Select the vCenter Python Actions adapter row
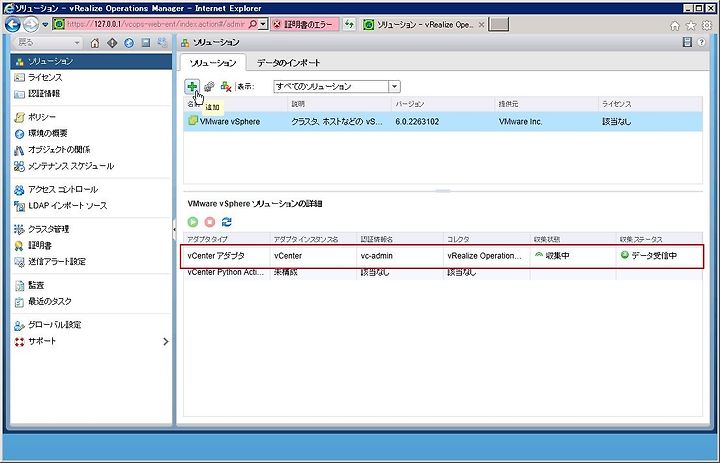 click(x=443, y=273)
